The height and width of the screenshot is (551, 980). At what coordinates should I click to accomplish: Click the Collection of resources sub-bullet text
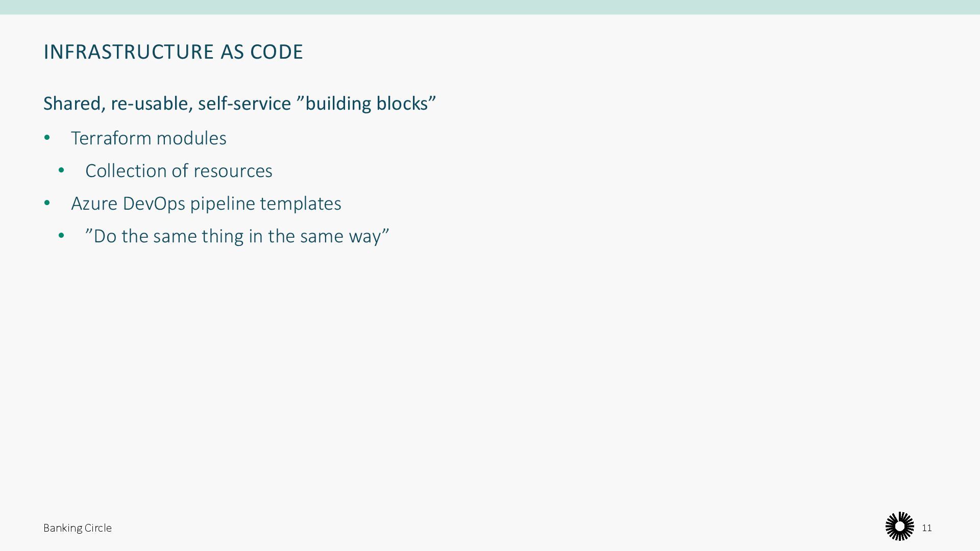tap(179, 170)
